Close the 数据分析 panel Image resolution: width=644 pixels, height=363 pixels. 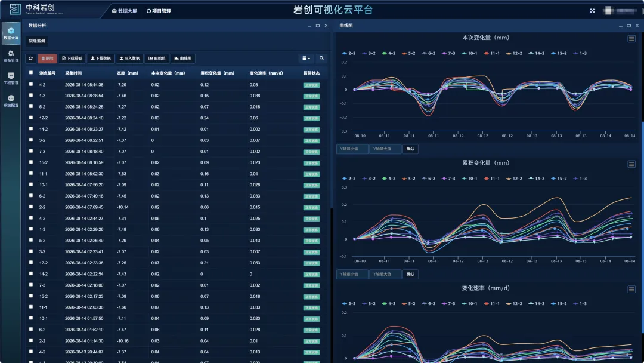tap(326, 26)
